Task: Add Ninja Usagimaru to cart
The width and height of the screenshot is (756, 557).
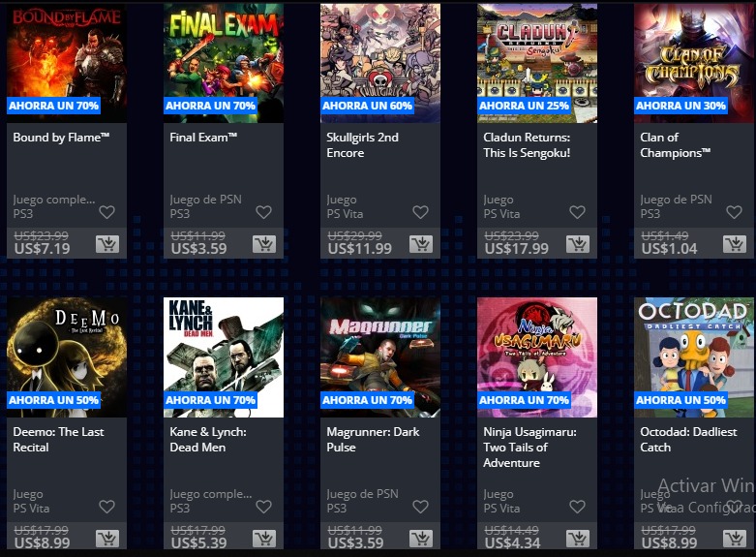Action: coord(578,539)
